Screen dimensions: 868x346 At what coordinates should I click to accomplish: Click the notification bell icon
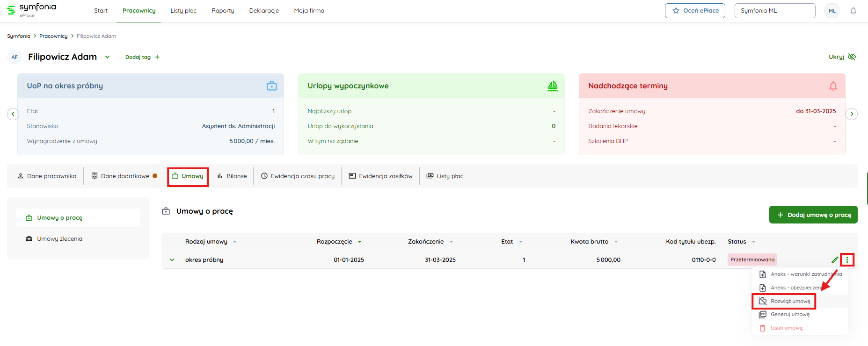[853, 11]
